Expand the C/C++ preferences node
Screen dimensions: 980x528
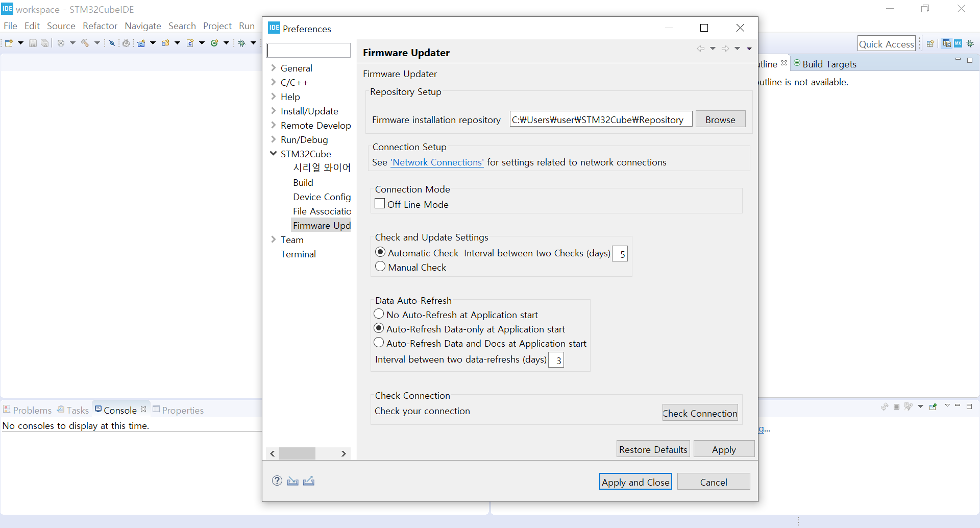point(274,82)
